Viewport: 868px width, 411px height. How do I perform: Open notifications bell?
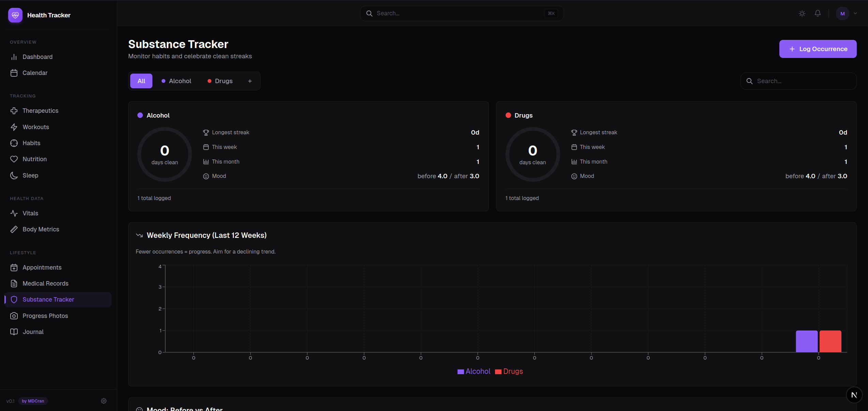coord(818,13)
